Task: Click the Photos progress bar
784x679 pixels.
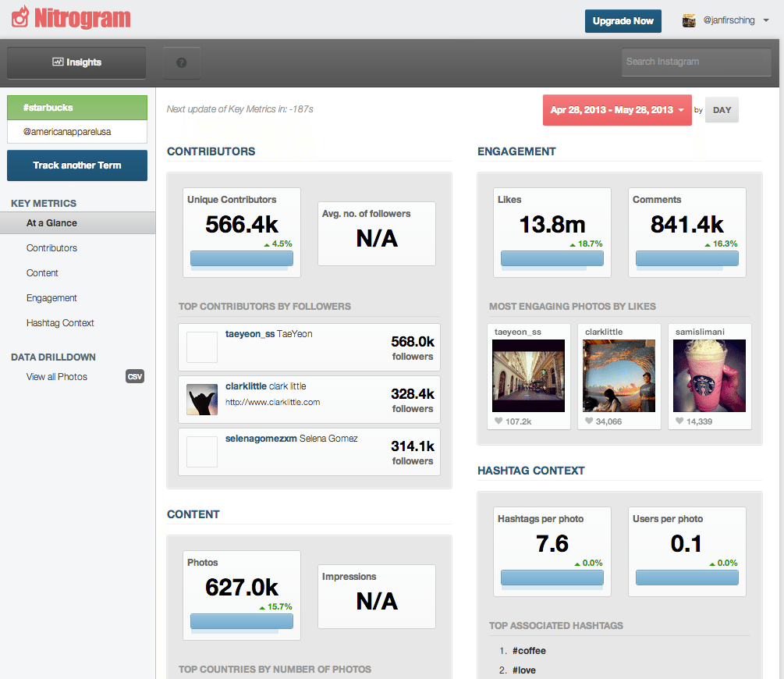Action: point(242,621)
